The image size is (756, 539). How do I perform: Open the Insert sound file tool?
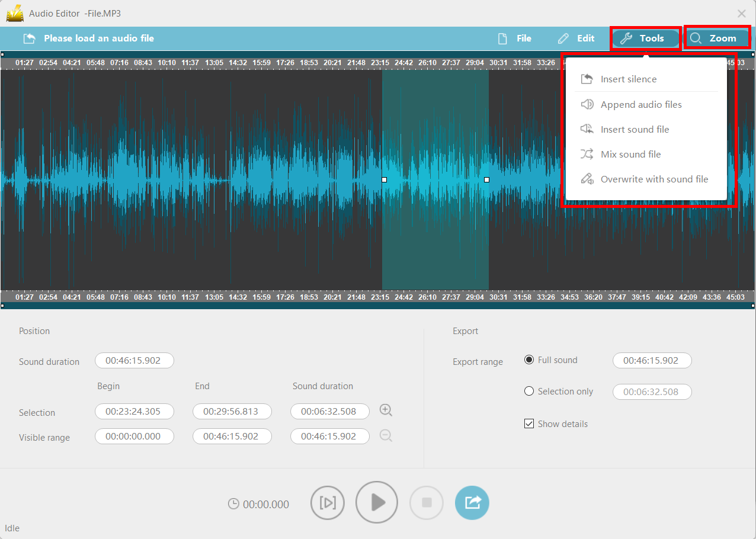[x=634, y=129]
